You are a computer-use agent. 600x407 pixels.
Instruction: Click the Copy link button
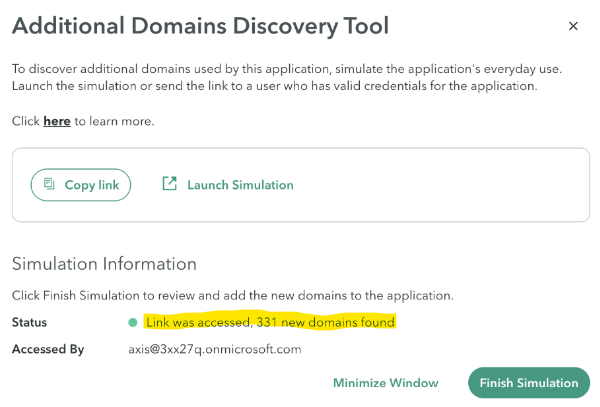tap(81, 185)
